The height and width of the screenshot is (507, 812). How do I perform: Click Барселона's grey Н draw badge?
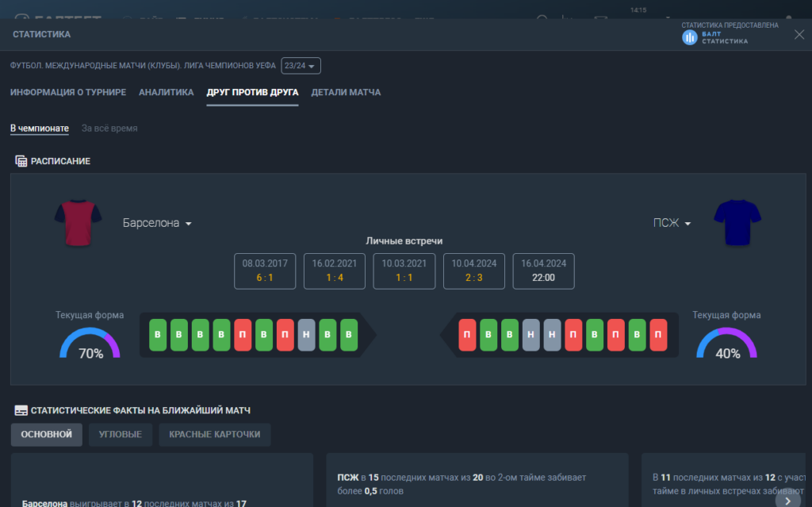click(x=306, y=335)
